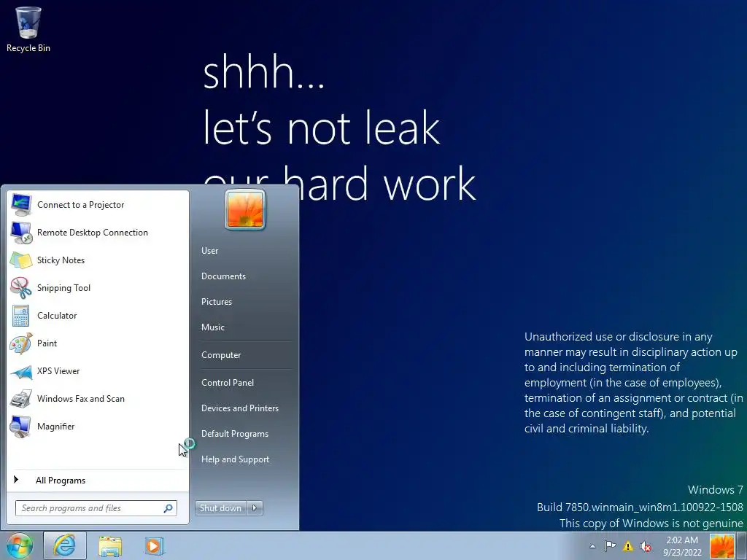Open Pictures from the Start menu
Screen dimensions: 747x560
(x=217, y=301)
